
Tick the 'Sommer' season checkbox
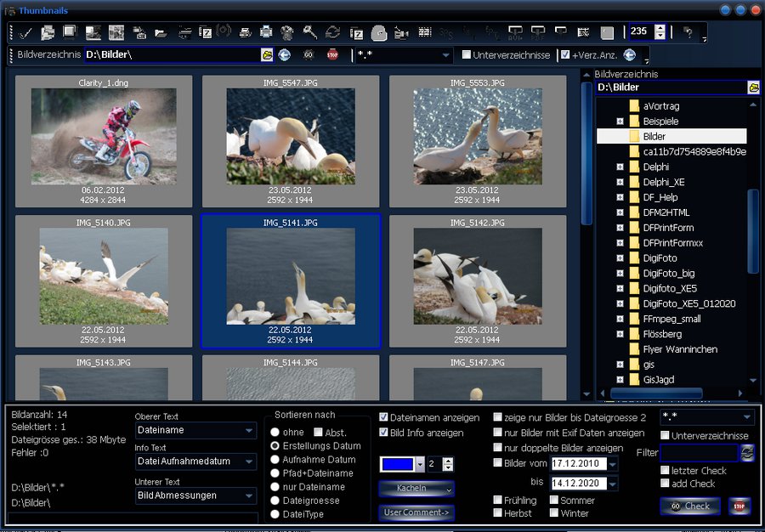coord(554,501)
